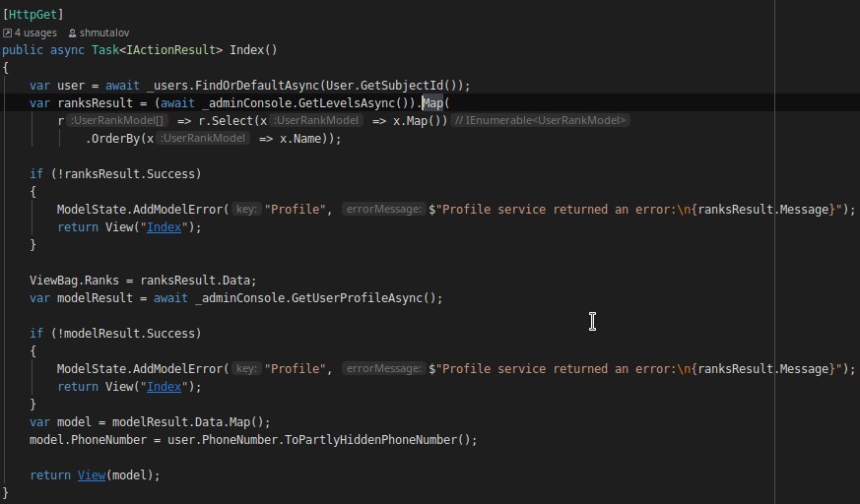Click the ':UserRankModel[]' inlay hint
The height and width of the screenshot is (504, 860).
(117, 120)
